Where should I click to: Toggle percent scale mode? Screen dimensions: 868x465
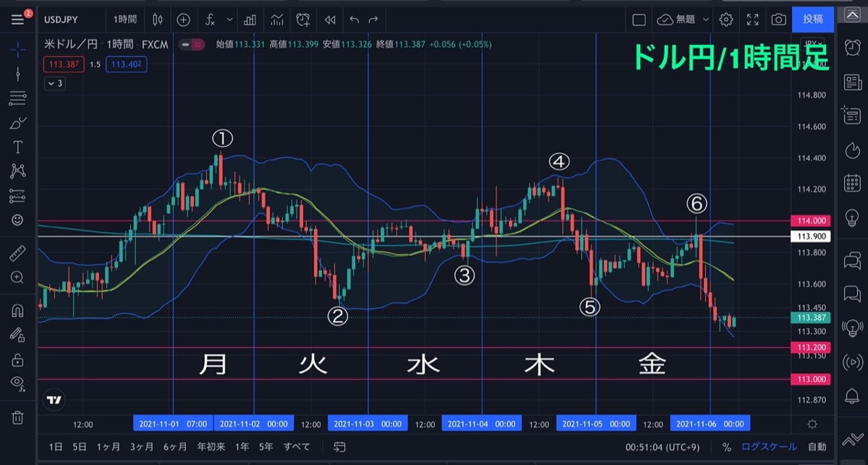point(726,447)
